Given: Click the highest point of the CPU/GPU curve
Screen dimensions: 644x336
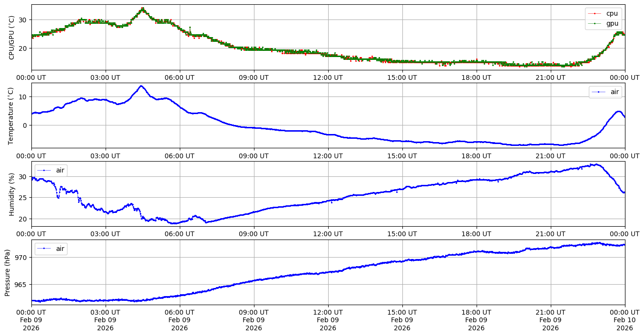Looking at the screenshot, I should [142, 8].
